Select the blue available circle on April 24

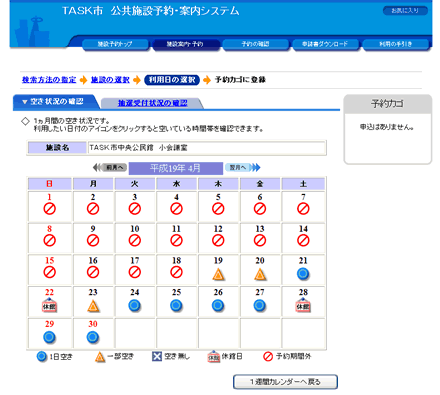(135, 306)
